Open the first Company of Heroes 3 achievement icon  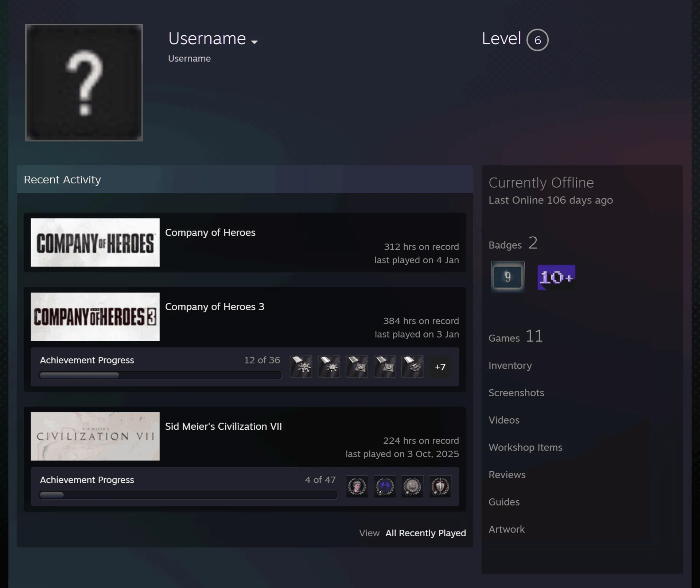coord(301,367)
